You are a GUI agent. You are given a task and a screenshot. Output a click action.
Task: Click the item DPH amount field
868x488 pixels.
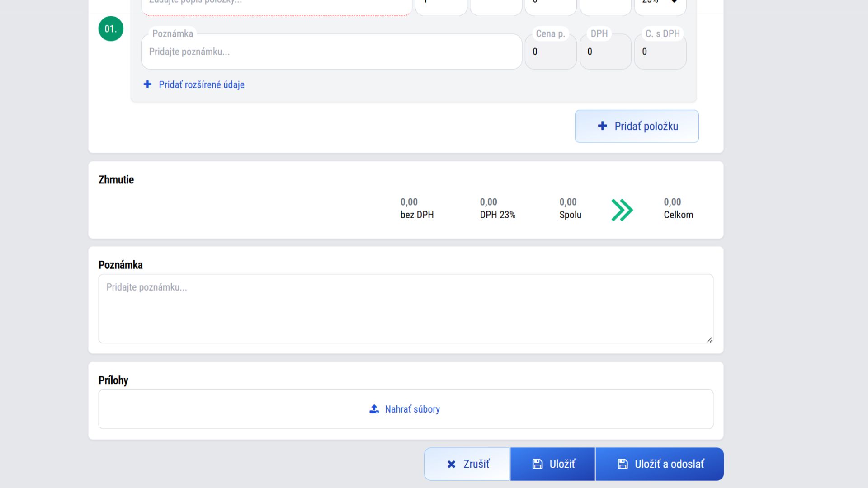point(605,52)
